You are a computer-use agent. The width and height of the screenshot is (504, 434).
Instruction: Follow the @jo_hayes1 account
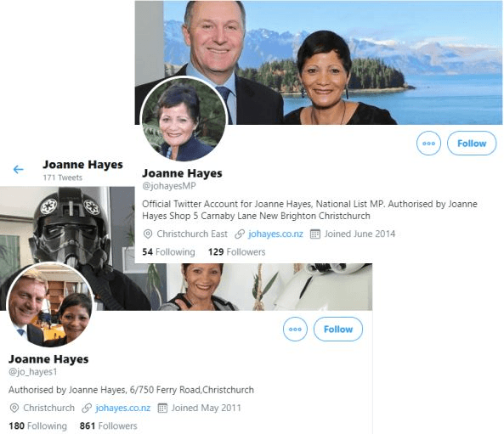[x=338, y=330]
